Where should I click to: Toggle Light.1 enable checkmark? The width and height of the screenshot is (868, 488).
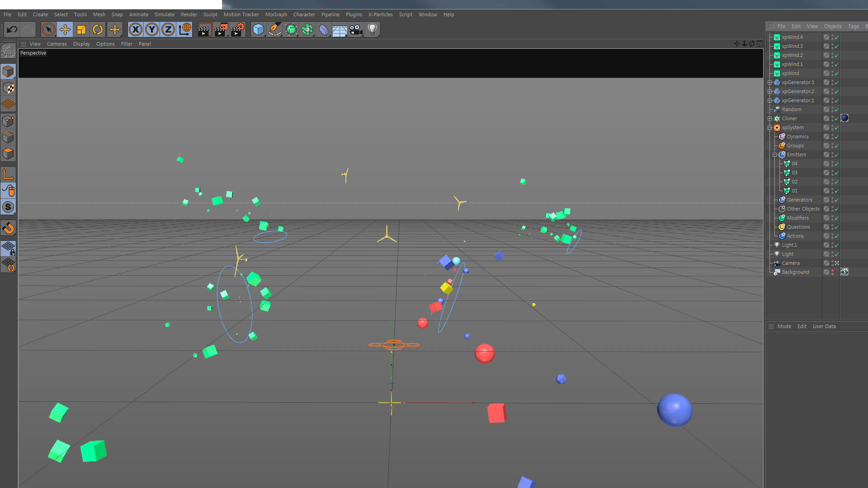(x=837, y=245)
